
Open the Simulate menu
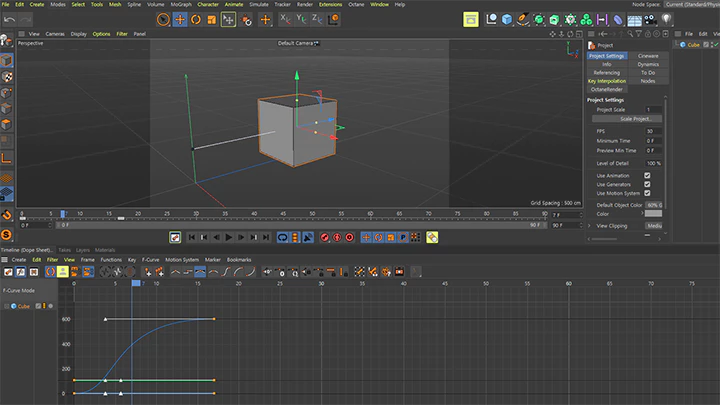pos(259,4)
